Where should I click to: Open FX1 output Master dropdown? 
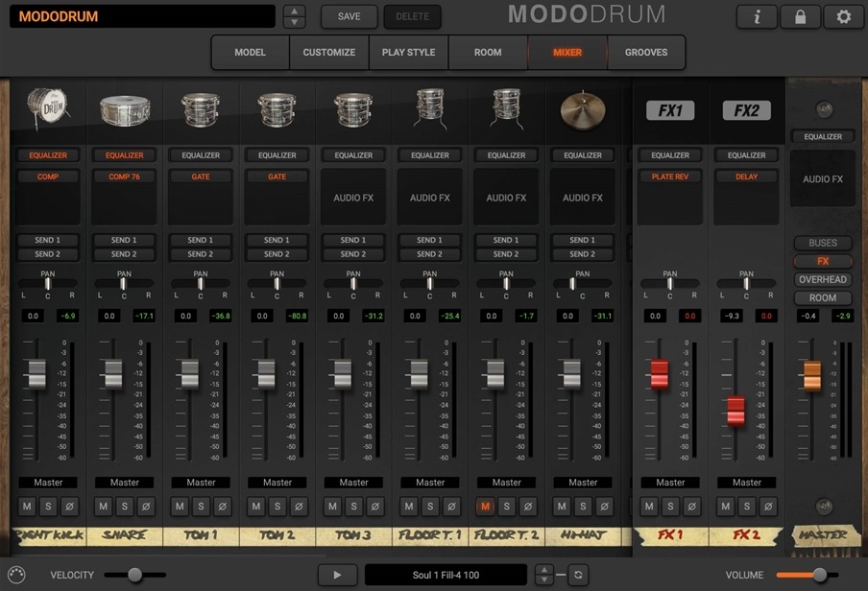670,483
